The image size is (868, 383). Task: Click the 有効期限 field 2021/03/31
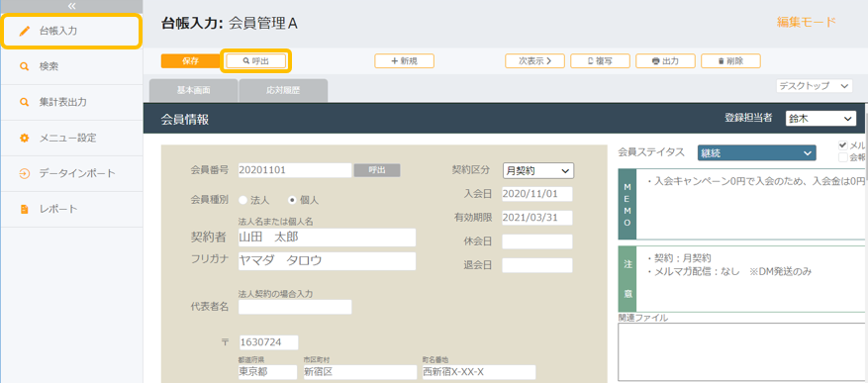[x=537, y=218]
